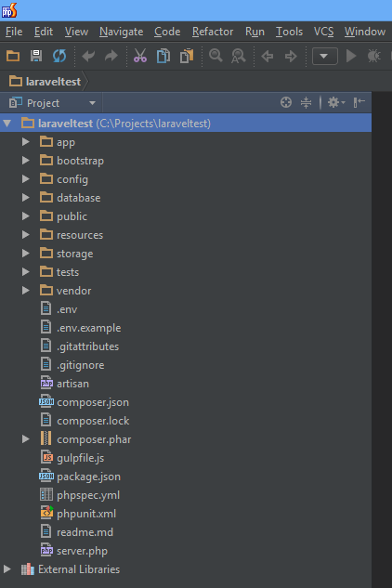The width and height of the screenshot is (392, 588).
Task: Collapse the laraveltest root node
Action: 7,123
